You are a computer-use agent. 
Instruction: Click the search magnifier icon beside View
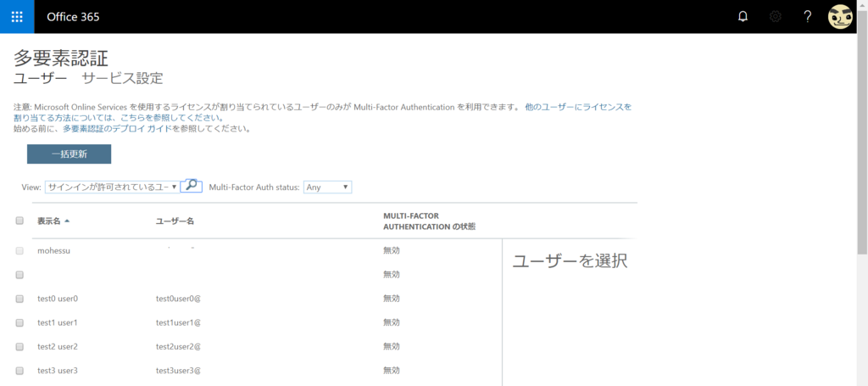coord(191,186)
